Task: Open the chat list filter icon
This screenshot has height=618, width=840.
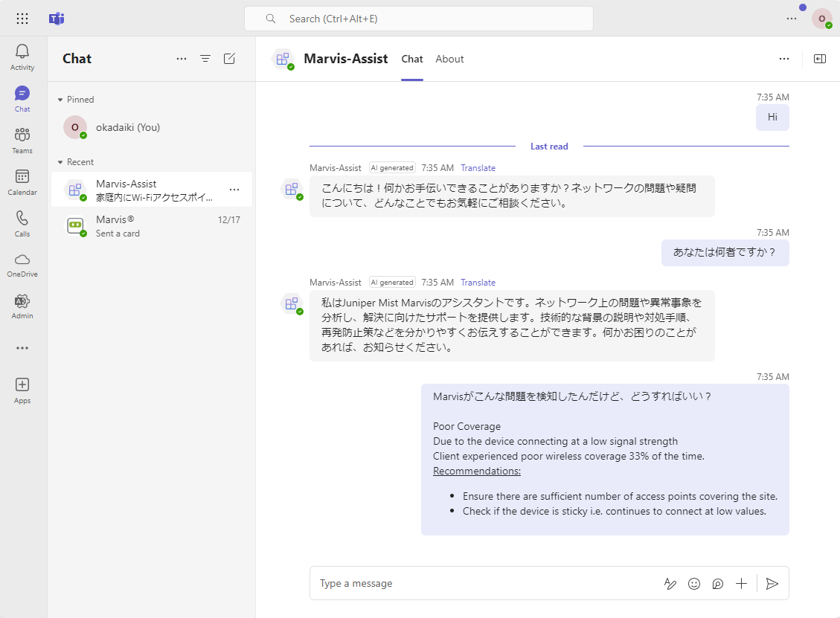Action: coord(205,59)
